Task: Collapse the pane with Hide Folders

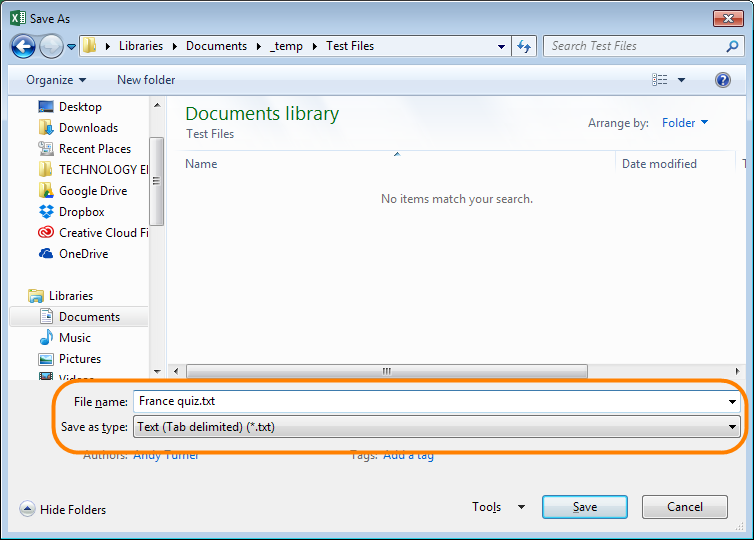Action: point(63,509)
